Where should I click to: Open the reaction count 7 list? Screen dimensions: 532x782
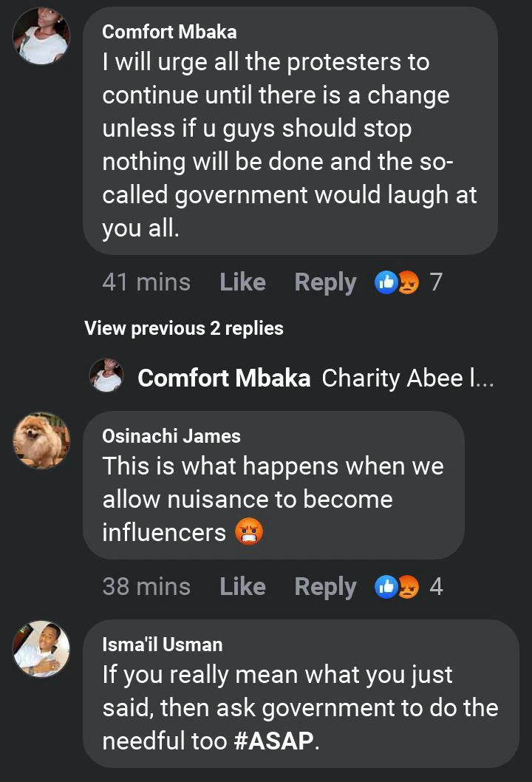click(436, 282)
